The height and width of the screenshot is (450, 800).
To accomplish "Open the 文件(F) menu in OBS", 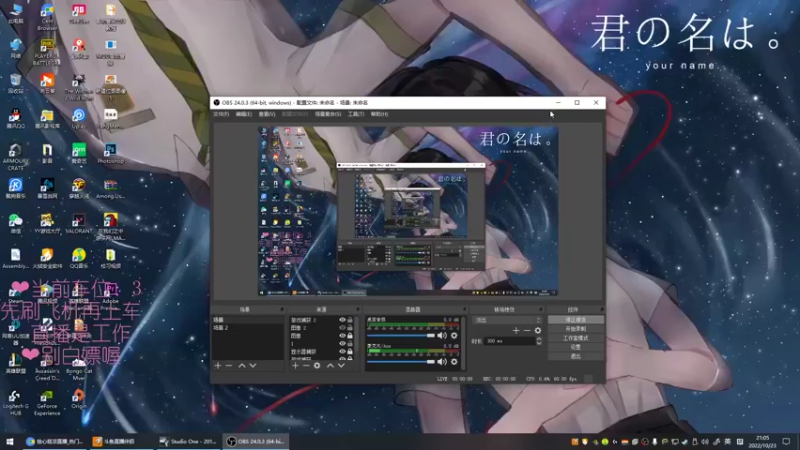I will point(221,114).
